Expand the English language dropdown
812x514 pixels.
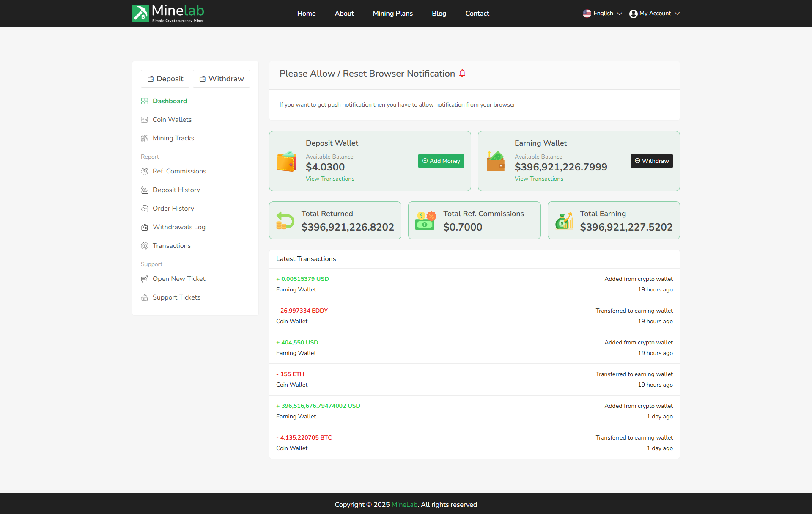(x=602, y=14)
